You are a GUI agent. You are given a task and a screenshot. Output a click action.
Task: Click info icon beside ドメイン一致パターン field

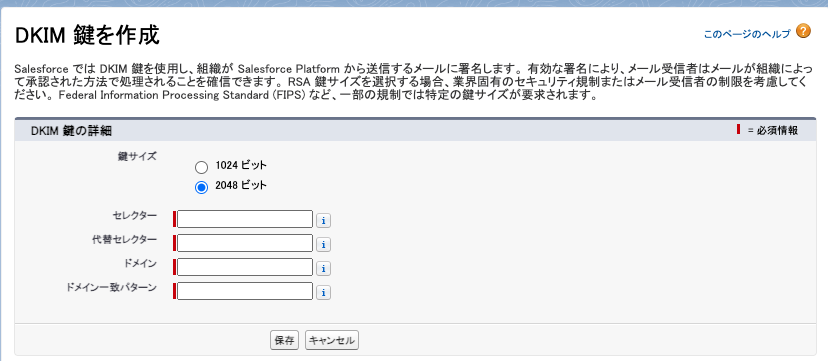(x=323, y=293)
